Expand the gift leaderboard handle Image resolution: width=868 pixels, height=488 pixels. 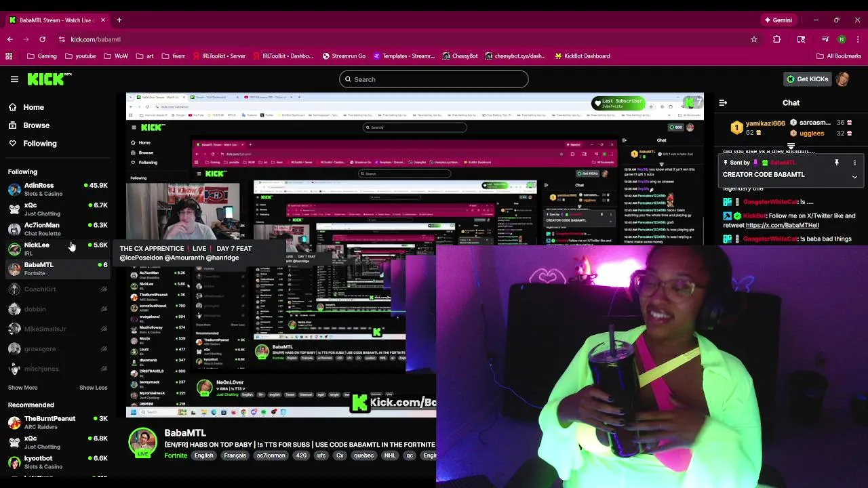(x=791, y=146)
